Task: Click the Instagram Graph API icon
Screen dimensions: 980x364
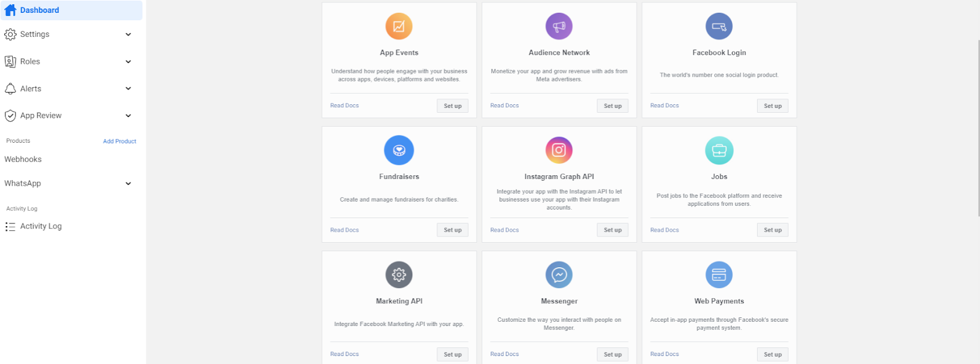Action: tap(559, 150)
